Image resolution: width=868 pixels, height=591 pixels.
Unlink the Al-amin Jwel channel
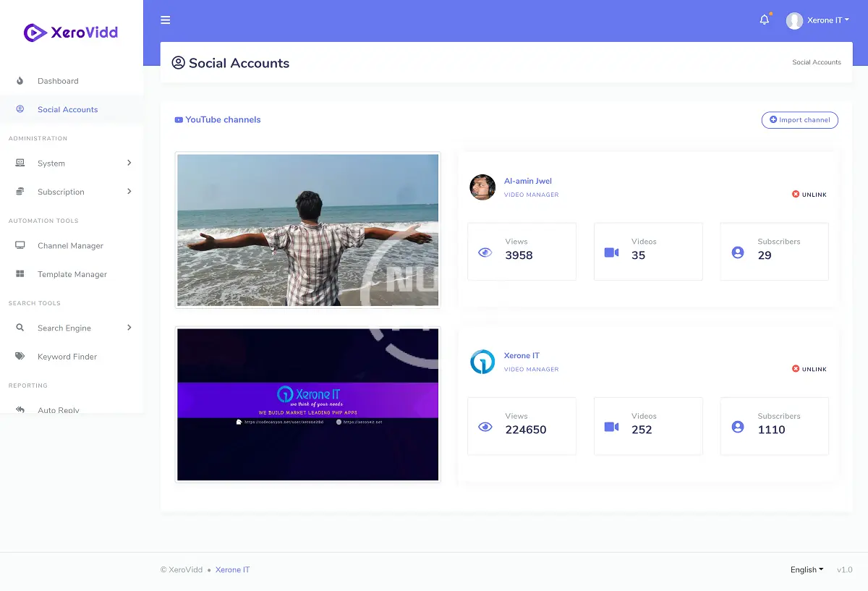pos(809,195)
